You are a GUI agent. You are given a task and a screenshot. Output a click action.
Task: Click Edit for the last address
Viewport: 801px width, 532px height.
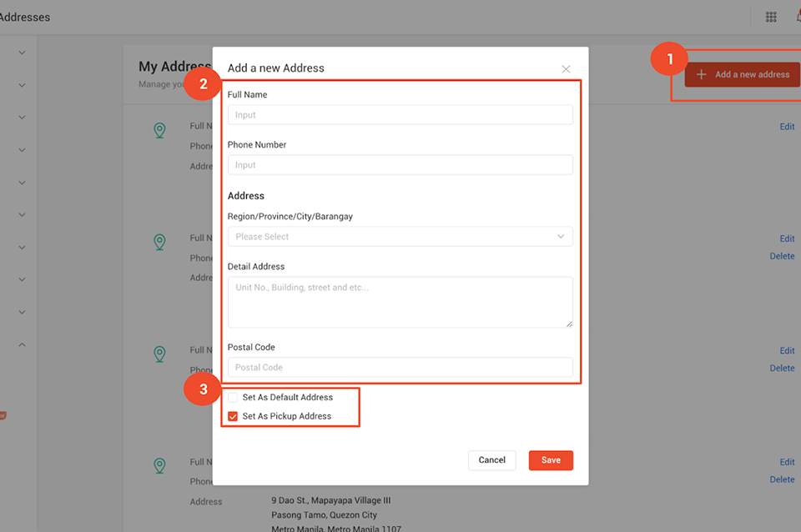pos(786,462)
